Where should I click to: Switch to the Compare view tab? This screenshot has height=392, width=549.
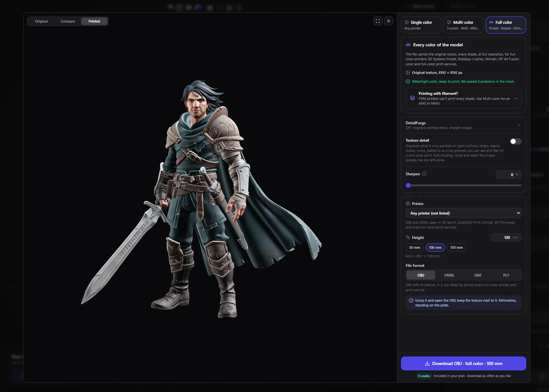pos(68,21)
